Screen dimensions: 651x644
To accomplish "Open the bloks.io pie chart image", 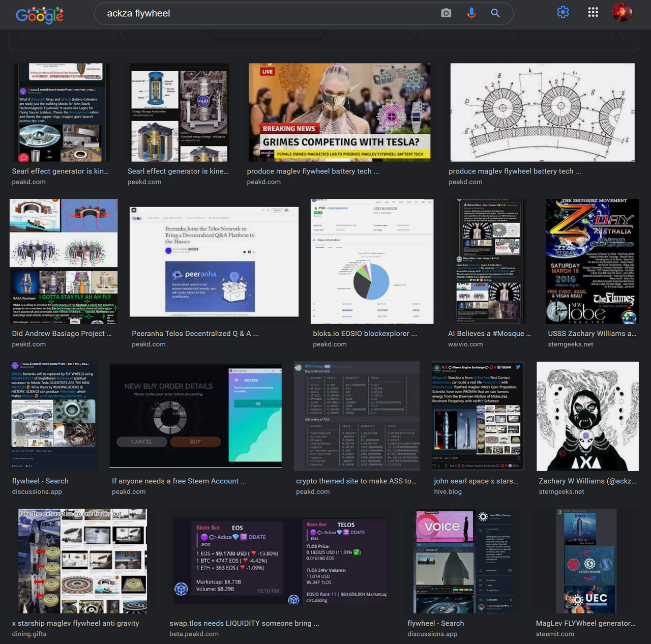I will (x=372, y=261).
